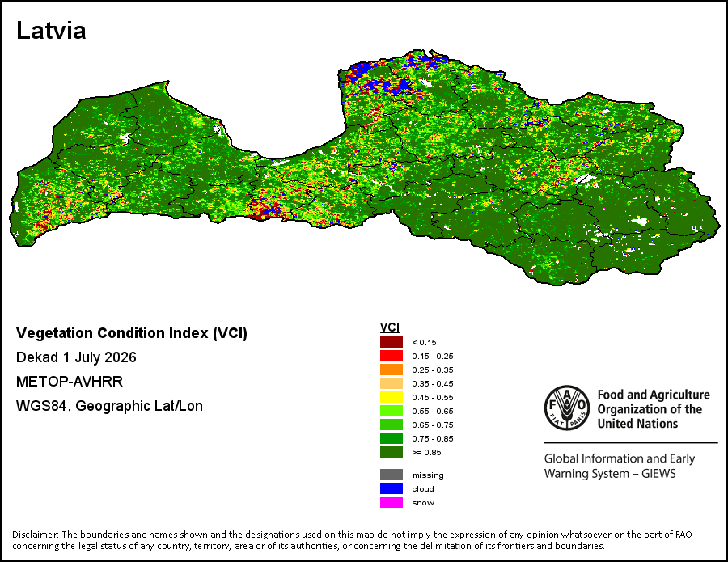Choose the dark green >= 0.85 swatch
This screenshot has width=728, height=562.
[x=392, y=452]
